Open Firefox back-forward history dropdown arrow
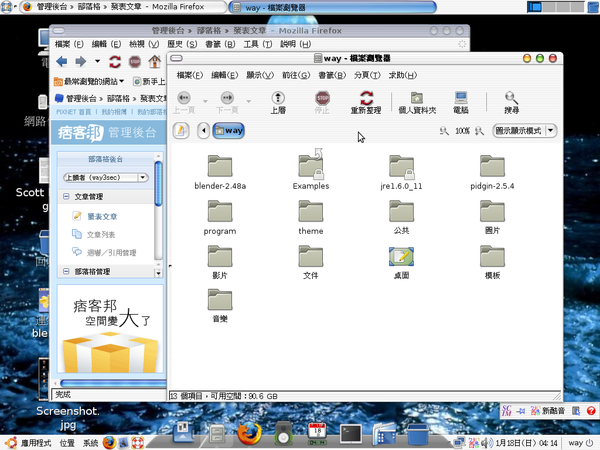Screen dimensions: 600x450 [x=97, y=61]
